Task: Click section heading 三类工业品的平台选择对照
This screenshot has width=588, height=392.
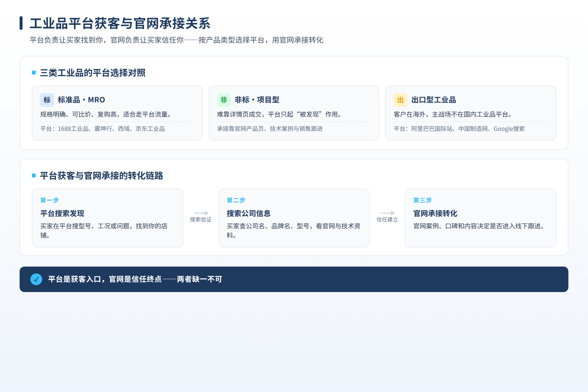Action: coord(93,73)
